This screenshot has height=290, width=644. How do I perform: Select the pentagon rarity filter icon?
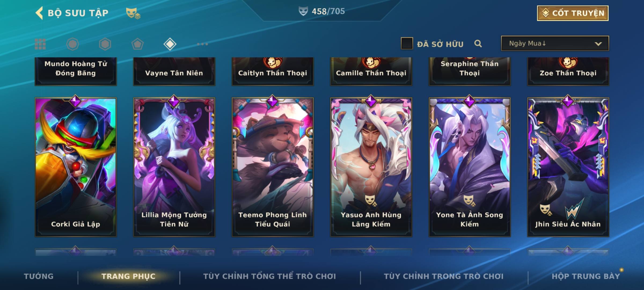tap(137, 44)
